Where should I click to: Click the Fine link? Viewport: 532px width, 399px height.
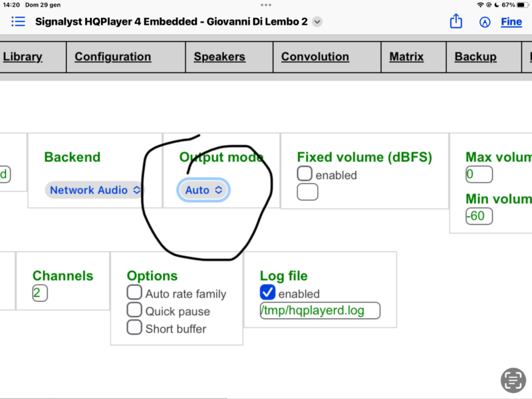click(x=511, y=22)
